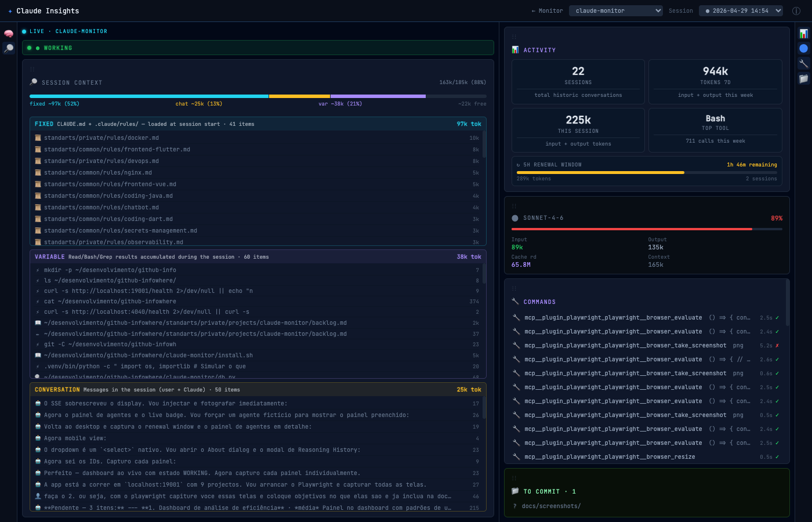Open the folder icon in the right sidebar

[x=803, y=78]
